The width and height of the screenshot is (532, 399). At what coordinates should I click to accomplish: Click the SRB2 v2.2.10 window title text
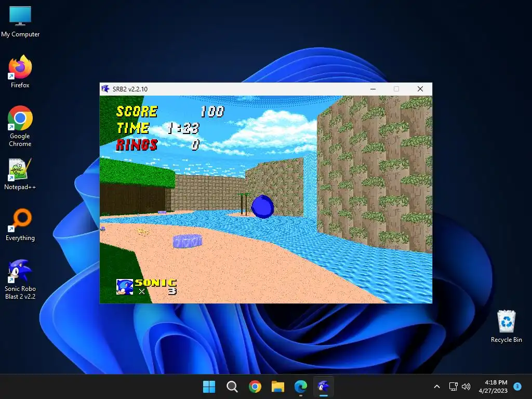130,89
